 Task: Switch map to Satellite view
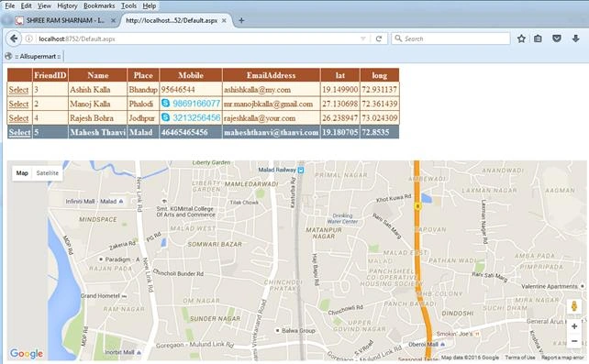pos(48,173)
